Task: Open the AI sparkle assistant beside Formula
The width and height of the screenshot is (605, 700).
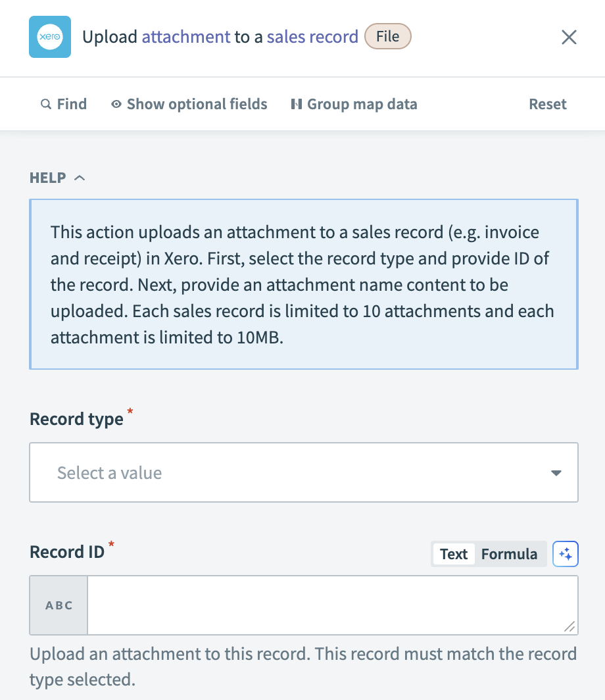Action: pos(566,553)
